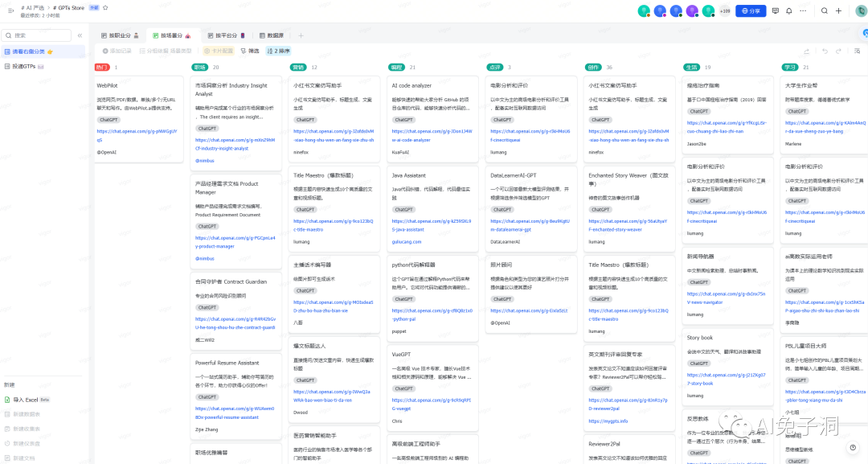Click 新建数据表 in sidebar
This screenshot has height=464, width=868.
(23, 414)
